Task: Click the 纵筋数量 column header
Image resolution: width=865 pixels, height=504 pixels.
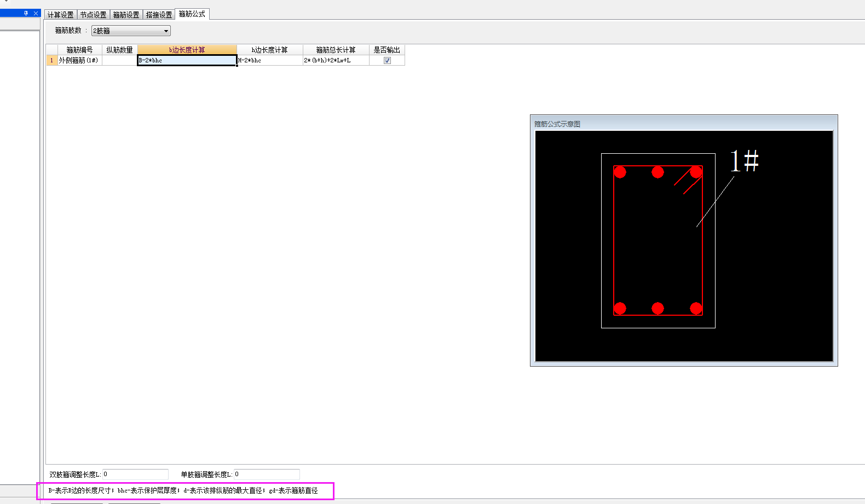Action: tap(119, 50)
